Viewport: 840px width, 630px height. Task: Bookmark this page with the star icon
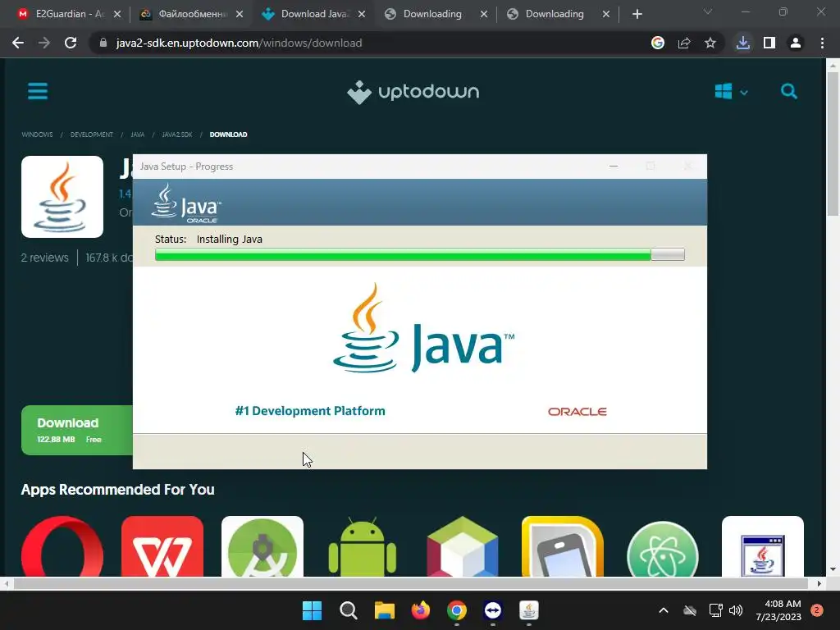pyautogui.click(x=710, y=43)
